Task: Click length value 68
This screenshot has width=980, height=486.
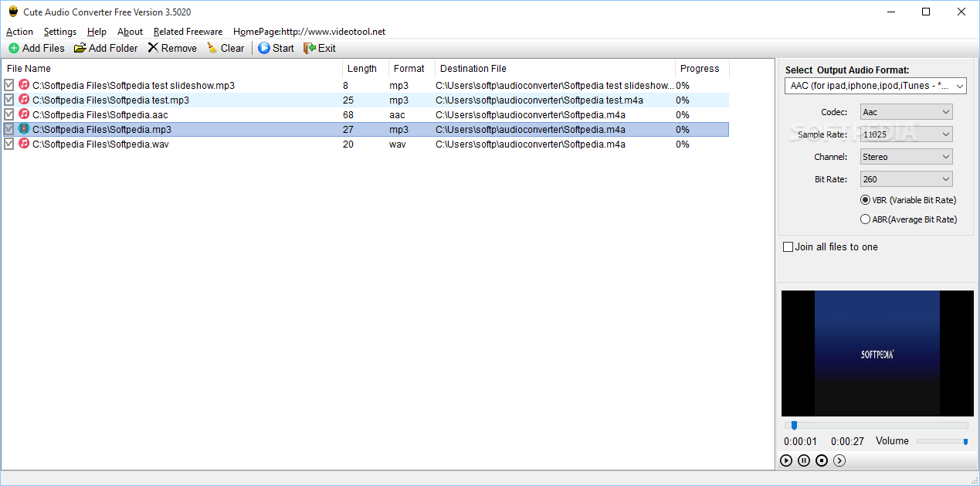Action: pos(348,114)
